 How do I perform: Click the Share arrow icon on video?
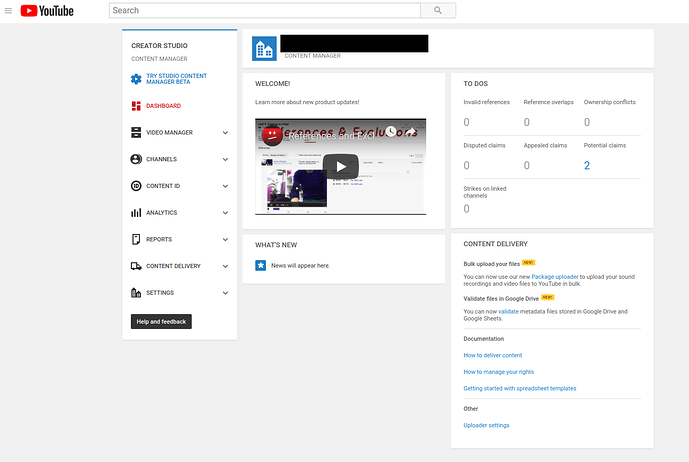(410, 131)
